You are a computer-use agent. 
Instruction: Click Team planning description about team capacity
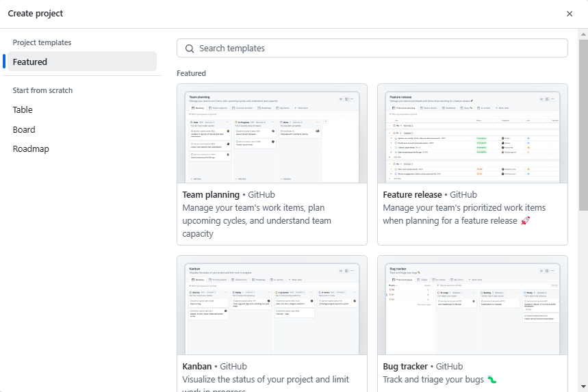(257, 221)
